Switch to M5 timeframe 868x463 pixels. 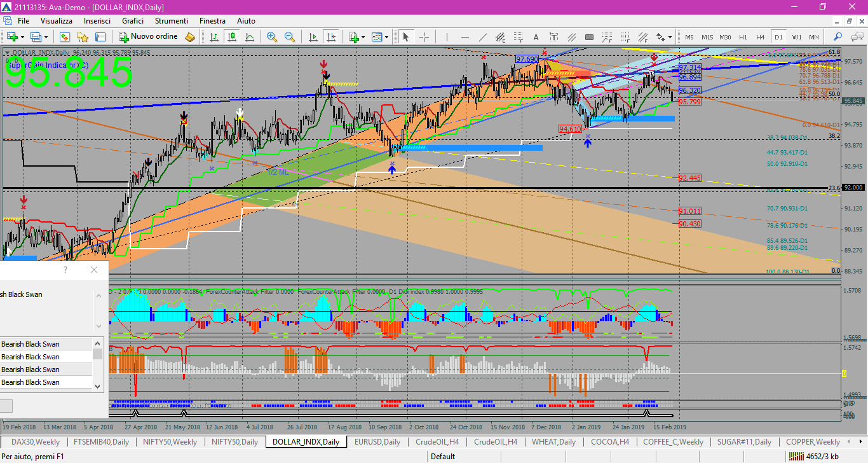coord(689,37)
